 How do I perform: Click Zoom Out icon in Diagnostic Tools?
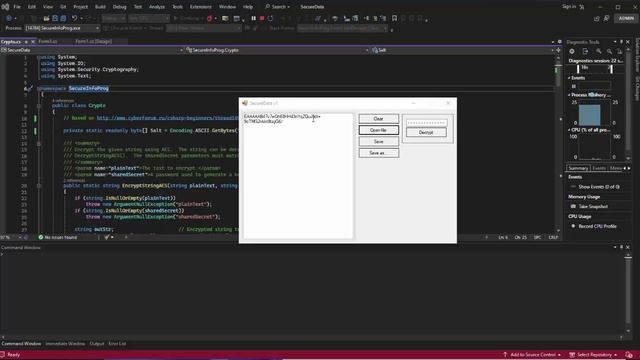pos(609,51)
